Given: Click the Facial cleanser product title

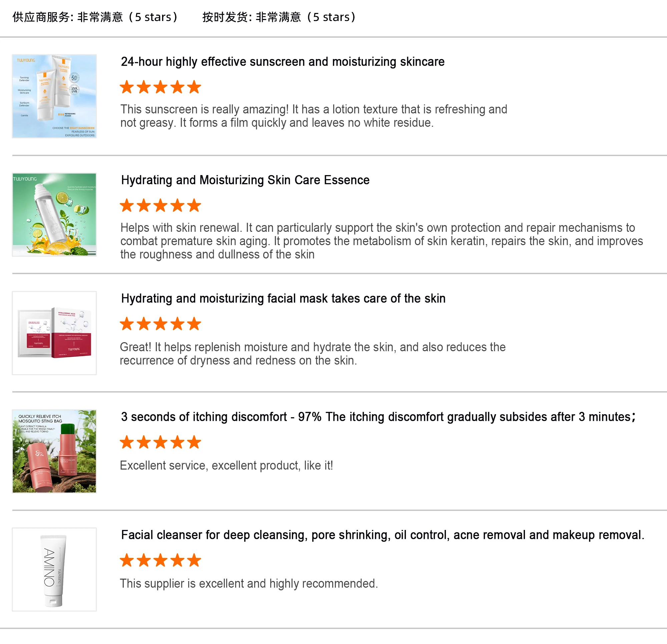Looking at the screenshot, I should (383, 535).
